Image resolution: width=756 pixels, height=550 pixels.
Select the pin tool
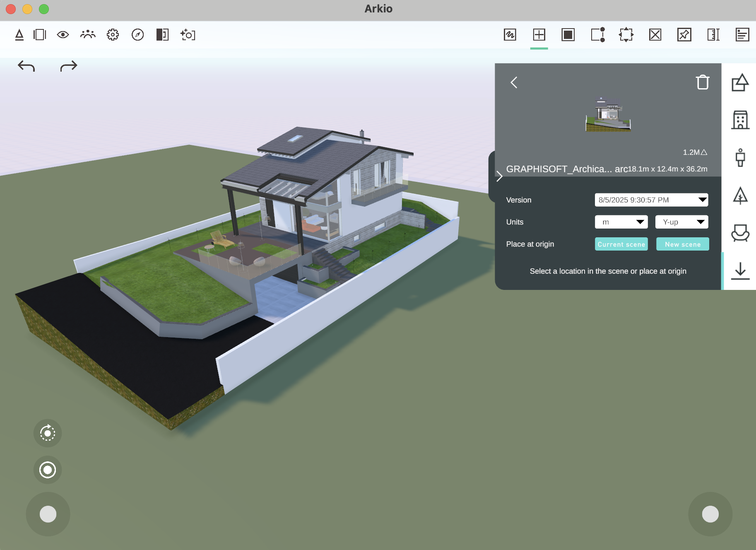coord(684,35)
